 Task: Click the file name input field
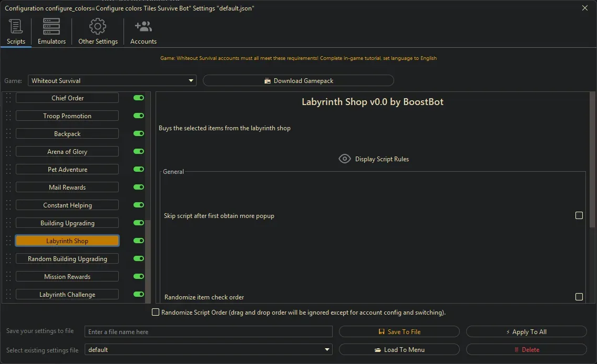coord(209,332)
